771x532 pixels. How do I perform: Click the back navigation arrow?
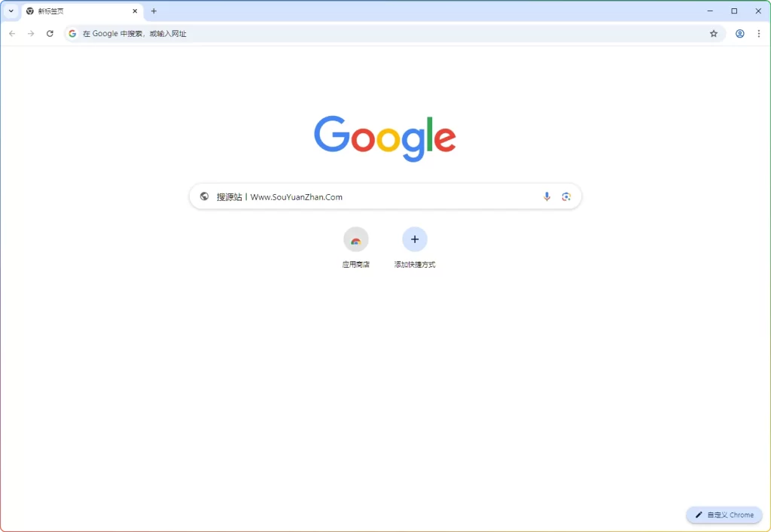(x=12, y=33)
